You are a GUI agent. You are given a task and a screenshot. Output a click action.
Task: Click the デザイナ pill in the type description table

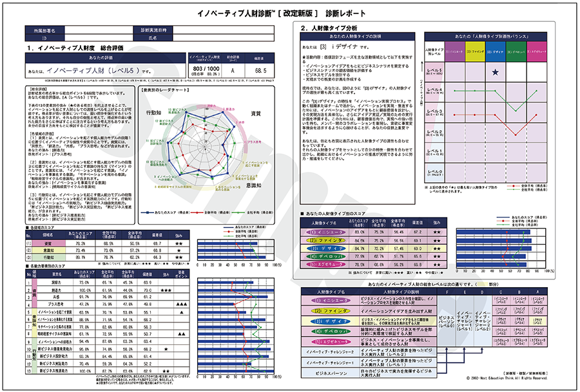pyautogui.click(x=330, y=321)
